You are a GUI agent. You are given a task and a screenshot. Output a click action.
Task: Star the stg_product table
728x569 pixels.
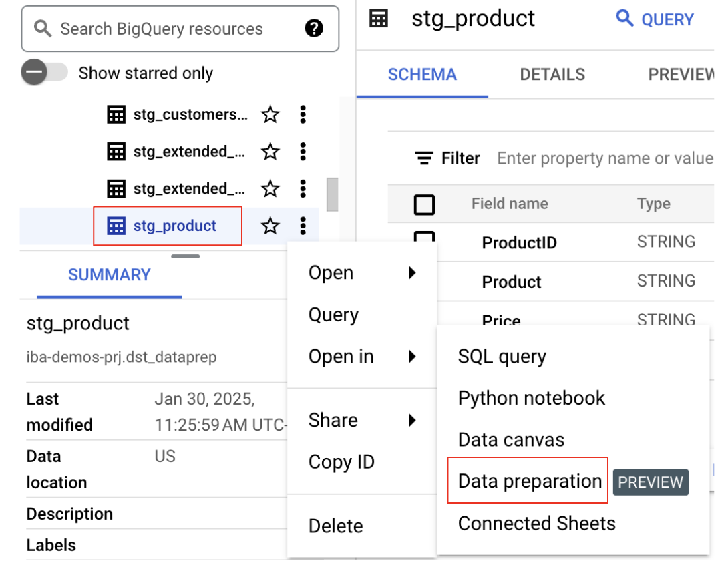[270, 226]
